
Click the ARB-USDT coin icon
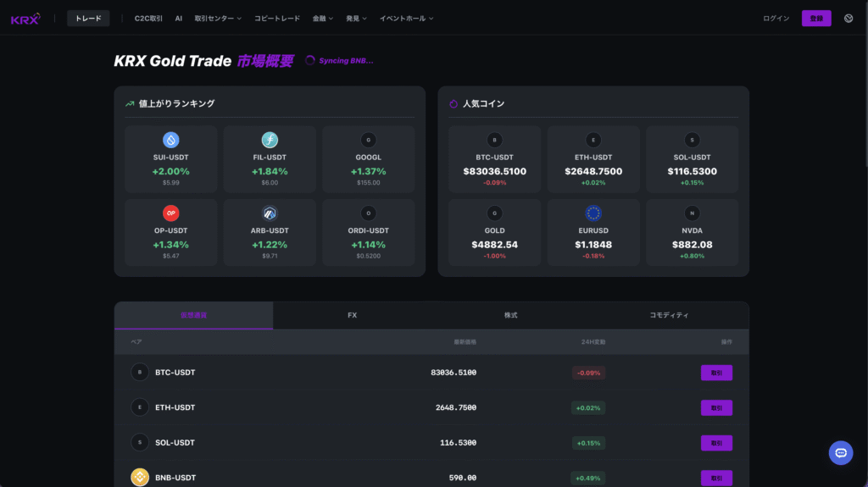coord(270,213)
